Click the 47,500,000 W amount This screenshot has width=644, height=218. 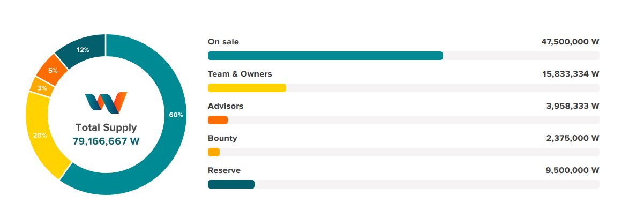pyautogui.click(x=570, y=42)
